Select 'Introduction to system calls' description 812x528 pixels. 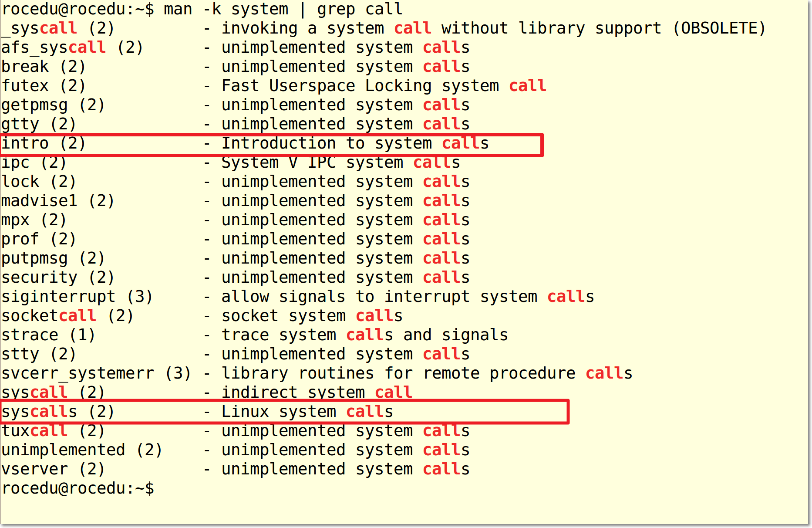point(355,143)
